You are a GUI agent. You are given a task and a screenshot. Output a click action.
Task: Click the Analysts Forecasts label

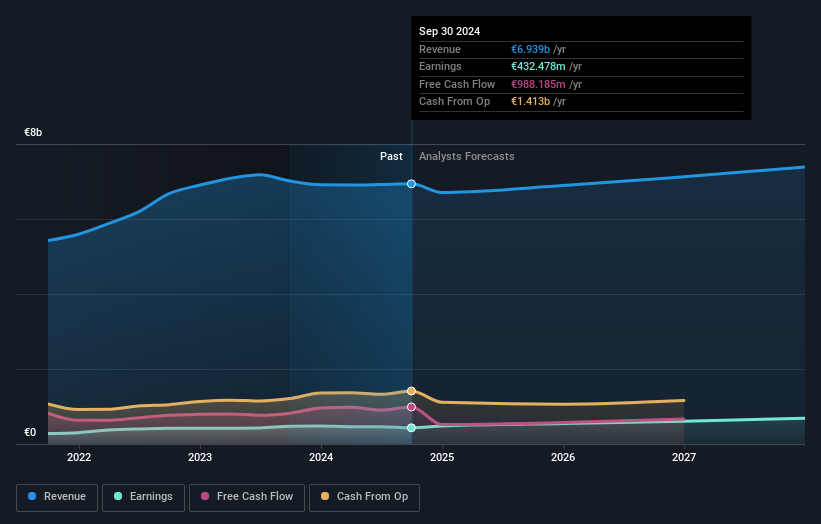pos(467,156)
